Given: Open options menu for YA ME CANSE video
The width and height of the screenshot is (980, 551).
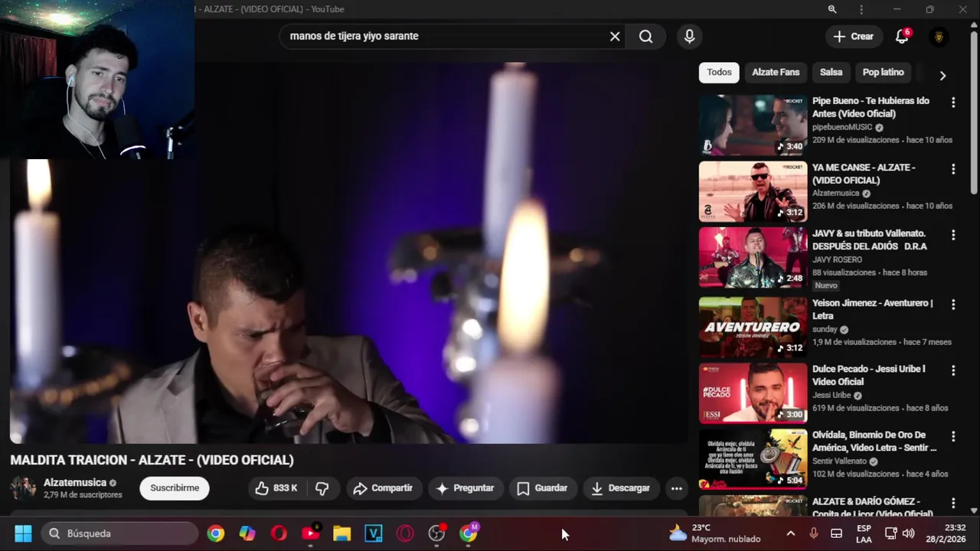Looking at the screenshot, I should tap(953, 169).
